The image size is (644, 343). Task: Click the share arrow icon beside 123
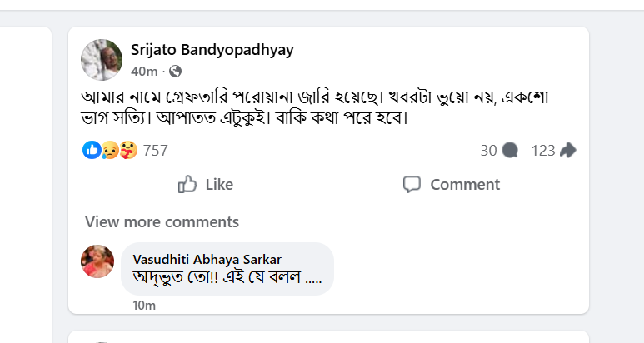pos(568,151)
